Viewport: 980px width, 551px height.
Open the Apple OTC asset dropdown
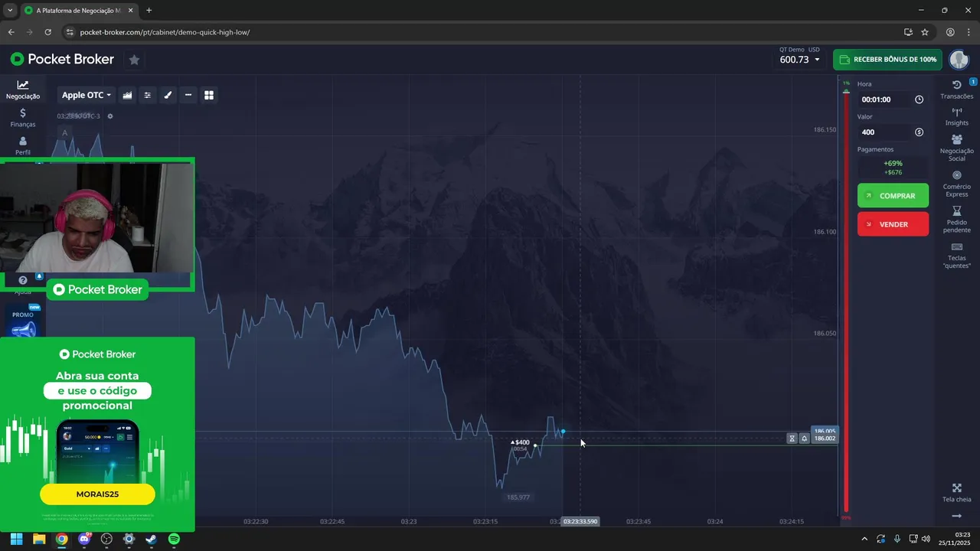pyautogui.click(x=86, y=95)
